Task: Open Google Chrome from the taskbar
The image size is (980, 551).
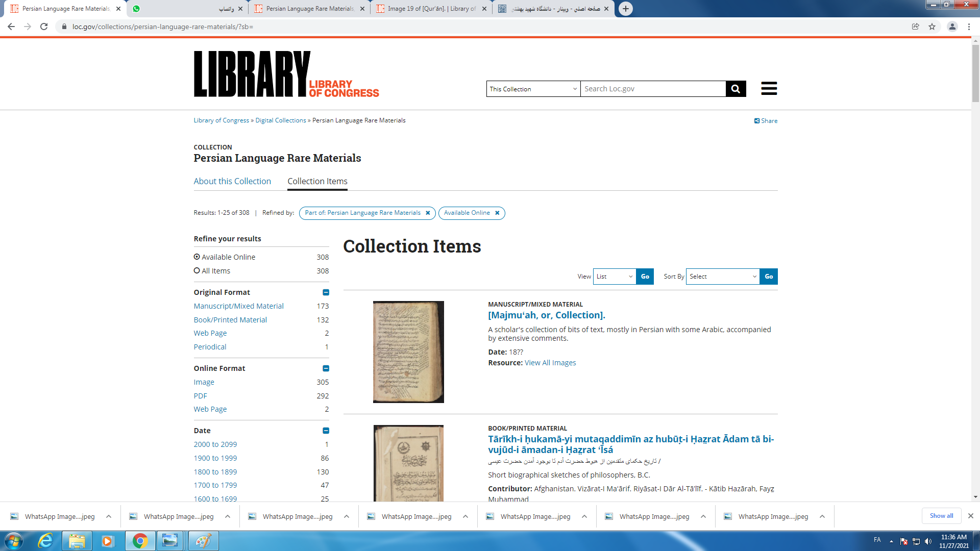Action: [140, 541]
